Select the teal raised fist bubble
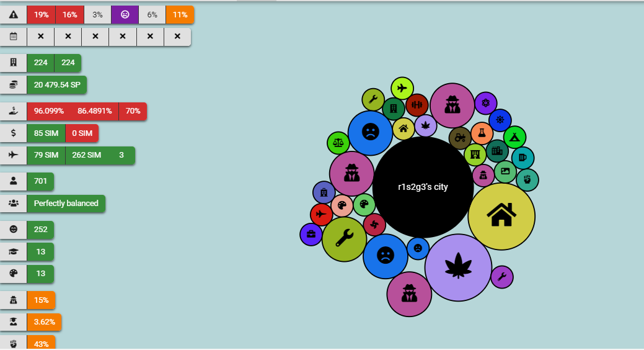 [527, 180]
